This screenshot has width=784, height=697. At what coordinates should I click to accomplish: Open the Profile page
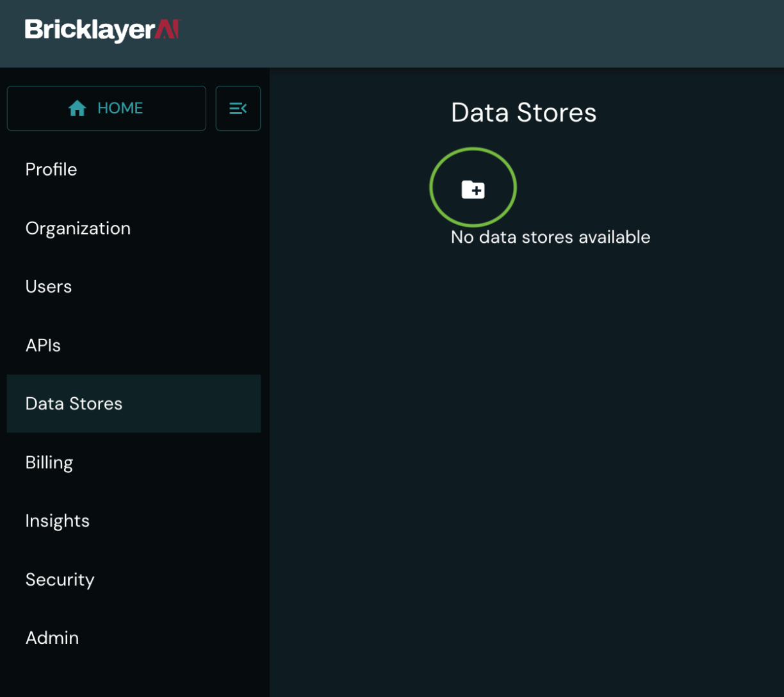click(51, 169)
